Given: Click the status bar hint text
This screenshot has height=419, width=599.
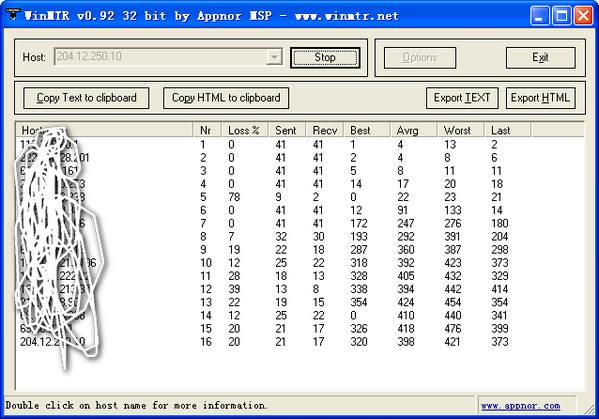Looking at the screenshot, I should (x=136, y=405).
